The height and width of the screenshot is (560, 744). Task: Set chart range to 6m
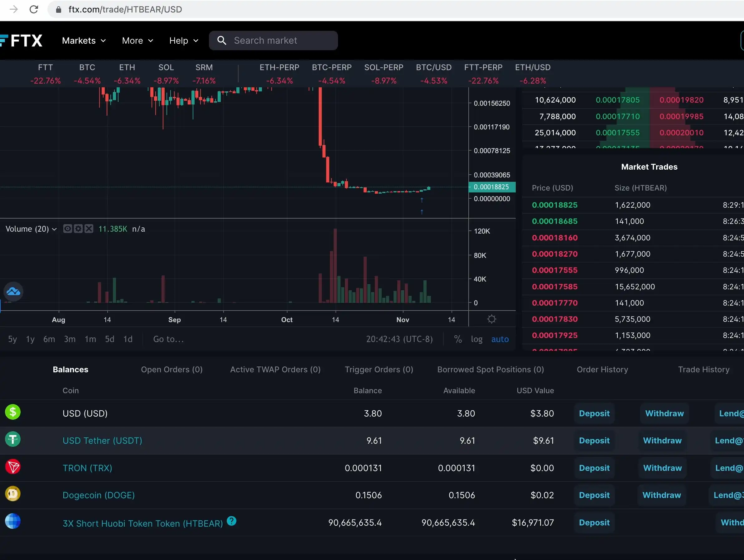49,339
